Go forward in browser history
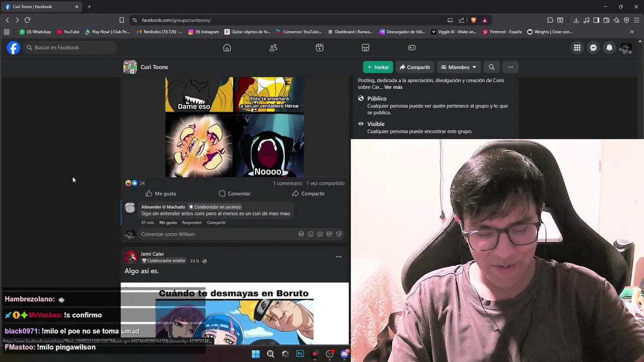The width and height of the screenshot is (644, 362). pyautogui.click(x=17, y=20)
